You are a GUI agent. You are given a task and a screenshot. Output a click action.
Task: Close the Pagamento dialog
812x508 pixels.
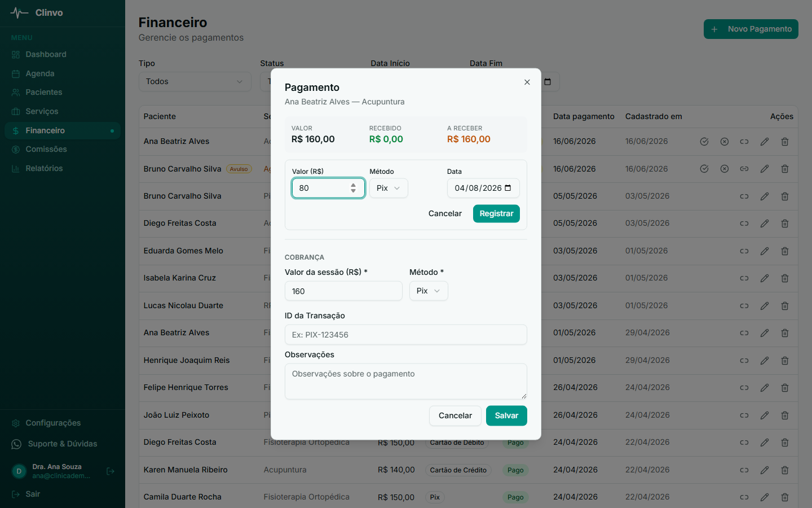click(x=527, y=82)
